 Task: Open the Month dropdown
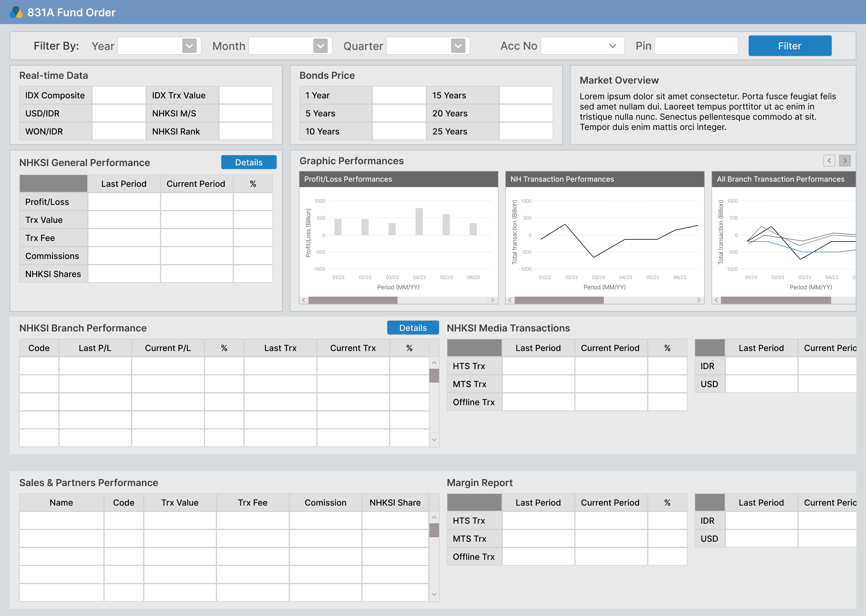point(290,46)
